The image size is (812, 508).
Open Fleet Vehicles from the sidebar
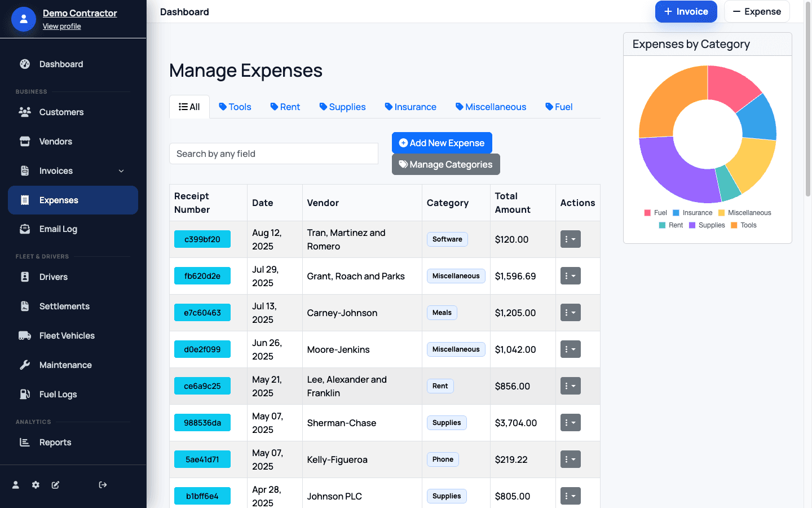(73, 336)
